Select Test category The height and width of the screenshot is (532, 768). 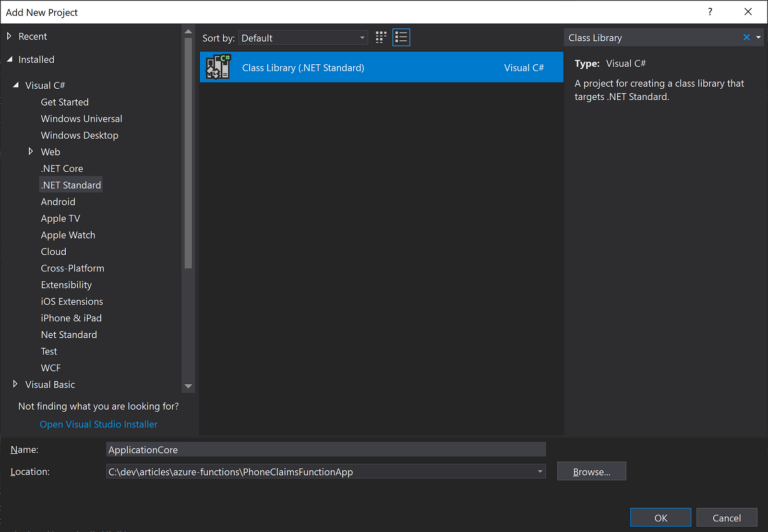tap(49, 351)
